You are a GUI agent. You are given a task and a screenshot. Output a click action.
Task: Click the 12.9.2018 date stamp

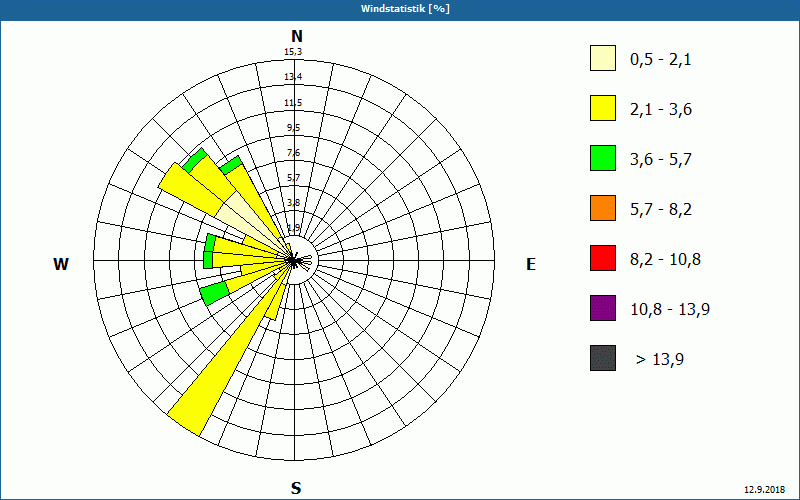[x=765, y=490]
